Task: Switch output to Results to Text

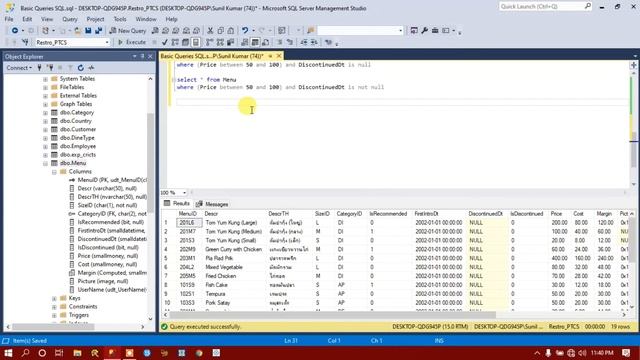Action: (x=244, y=42)
